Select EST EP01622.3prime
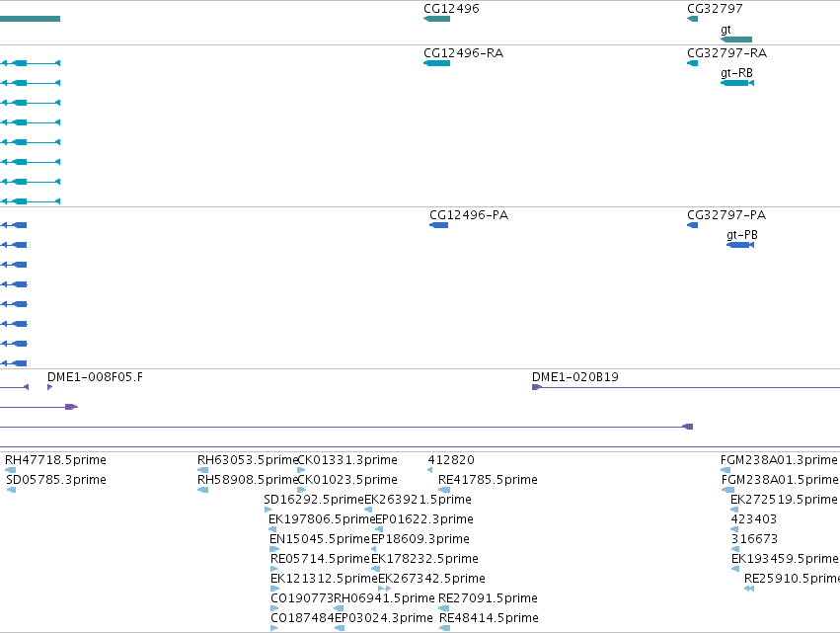 point(424,519)
